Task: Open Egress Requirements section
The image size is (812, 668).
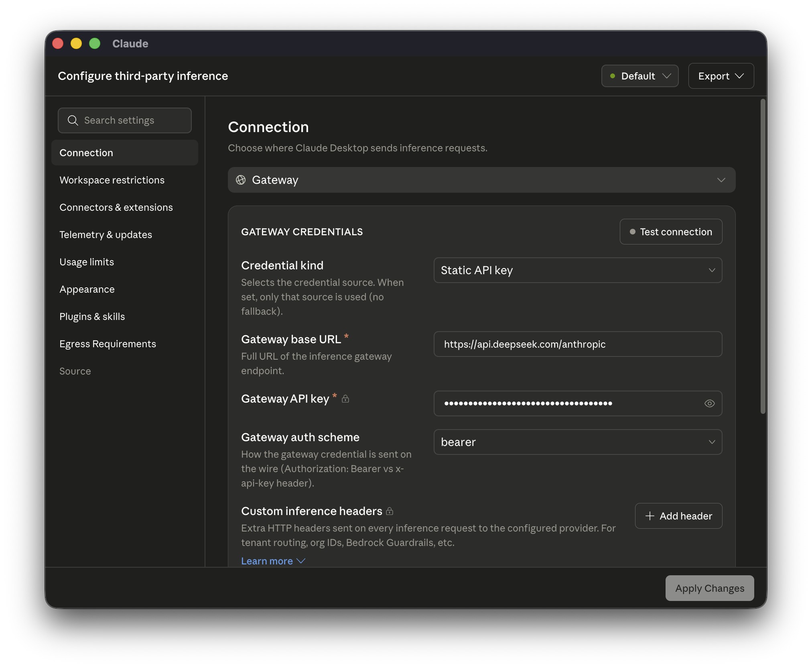Action: [x=125, y=344]
